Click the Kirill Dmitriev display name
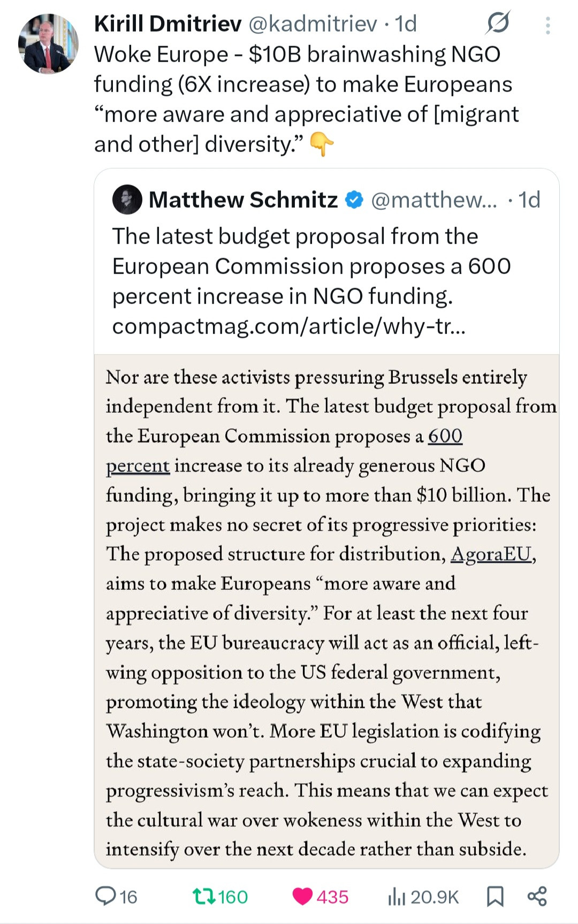Image resolution: width=578 pixels, height=924 pixels. pyautogui.click(x=168, y=24)
